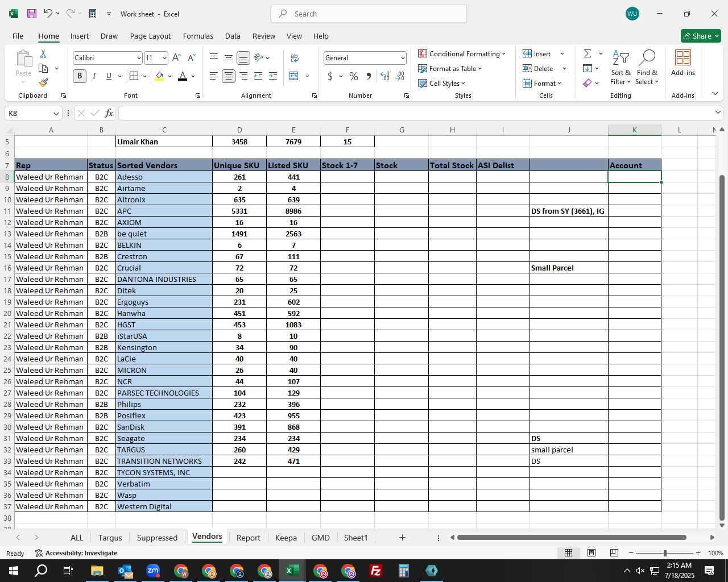The image size is (728, 582).
Task: Open File Explorer from taskbar
Action: (97, 571)
